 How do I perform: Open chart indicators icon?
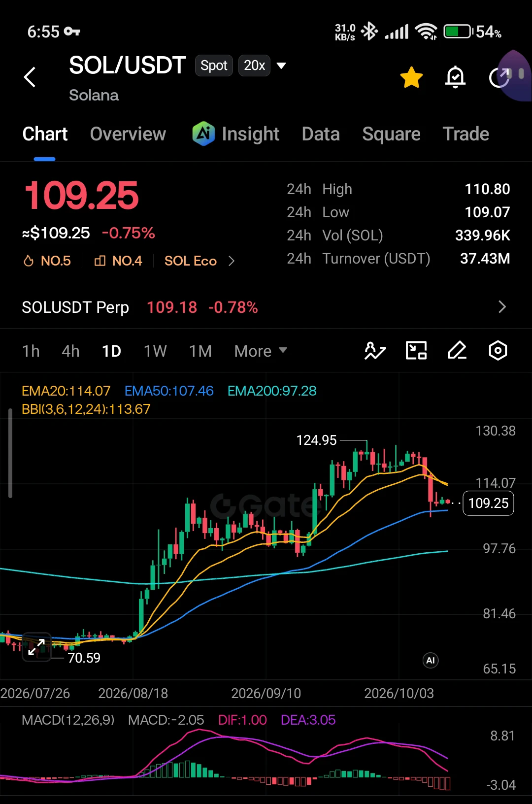(375, 351)
